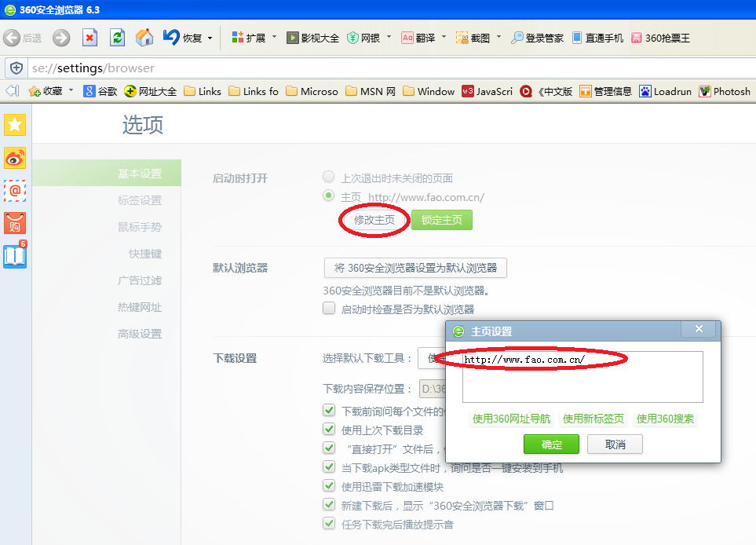Open the shopping bag sidebar icon
This screenshot has width=756, height=545.
(x=15, y=223)
